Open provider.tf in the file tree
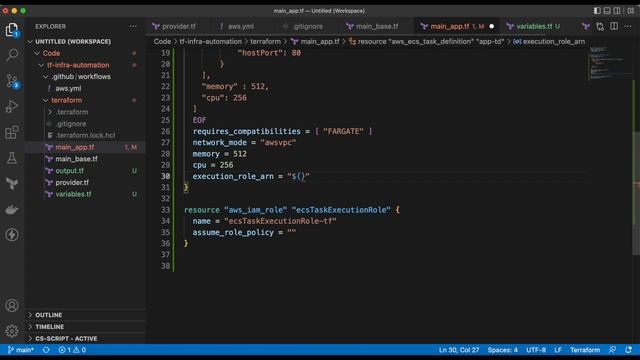Viewport: 640px width, 360px height. point(72,182)
